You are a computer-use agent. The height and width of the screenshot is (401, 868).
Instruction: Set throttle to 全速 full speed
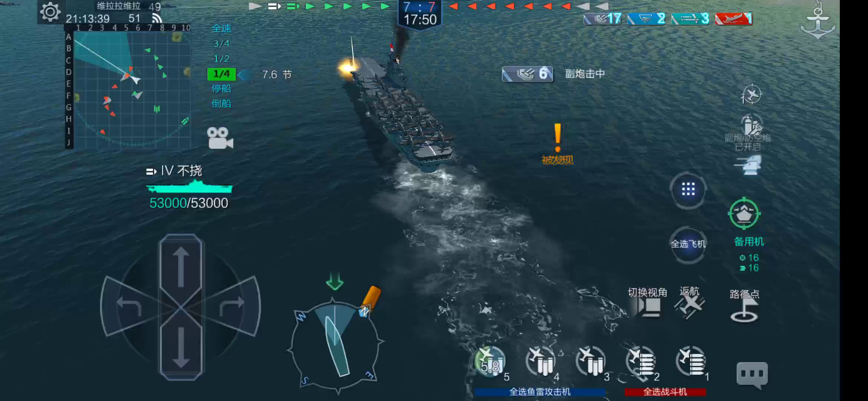[x=221, y=28]
